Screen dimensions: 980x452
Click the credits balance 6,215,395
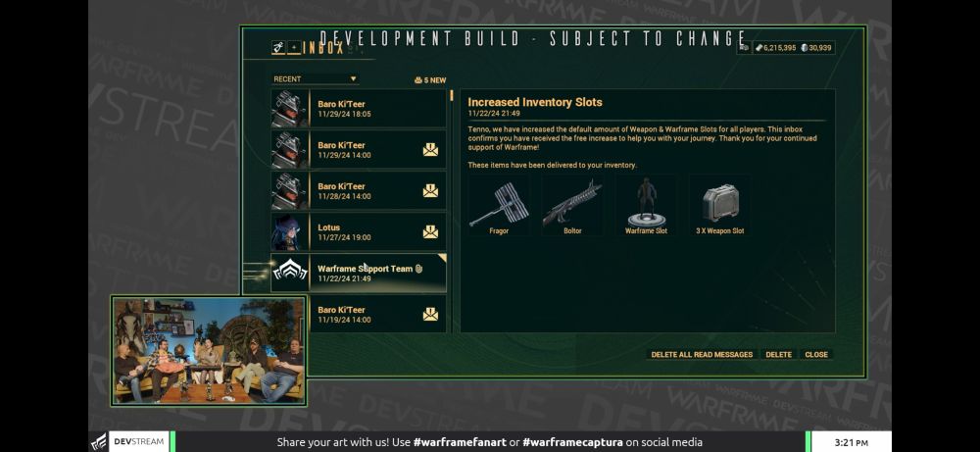coord(775,47)
